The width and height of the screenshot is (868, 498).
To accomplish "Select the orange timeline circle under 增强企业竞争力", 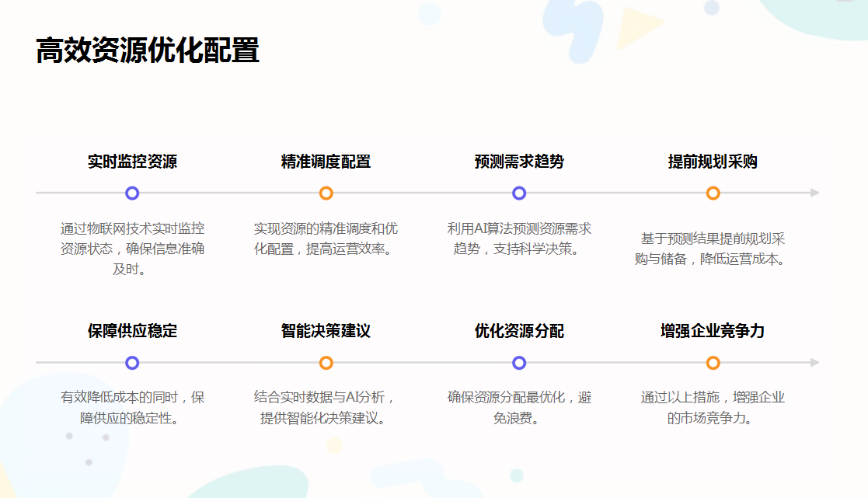I will click(713, 363).
